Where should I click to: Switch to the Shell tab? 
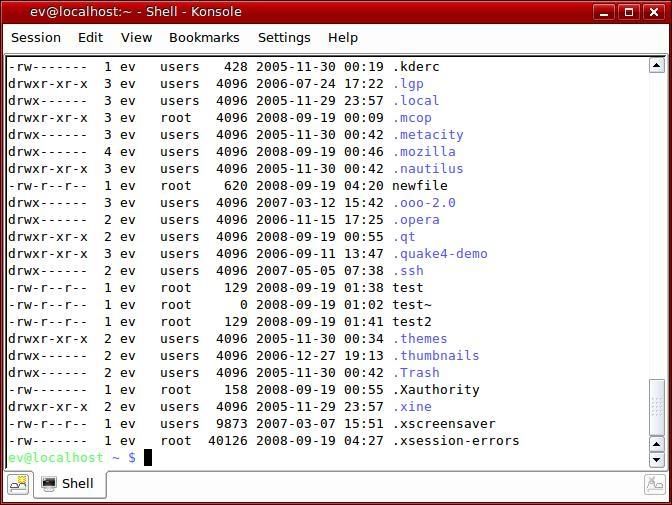click(x=69, y=484)
